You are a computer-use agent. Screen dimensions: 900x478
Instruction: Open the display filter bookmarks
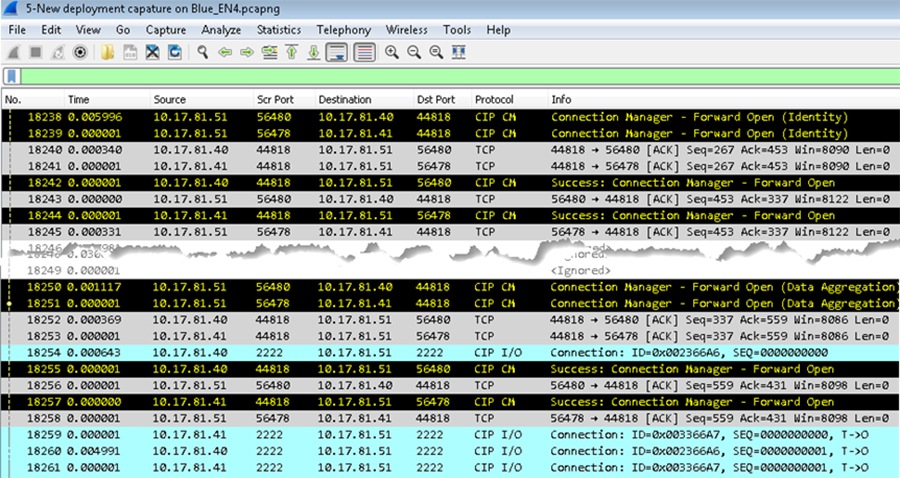point(12,76)
